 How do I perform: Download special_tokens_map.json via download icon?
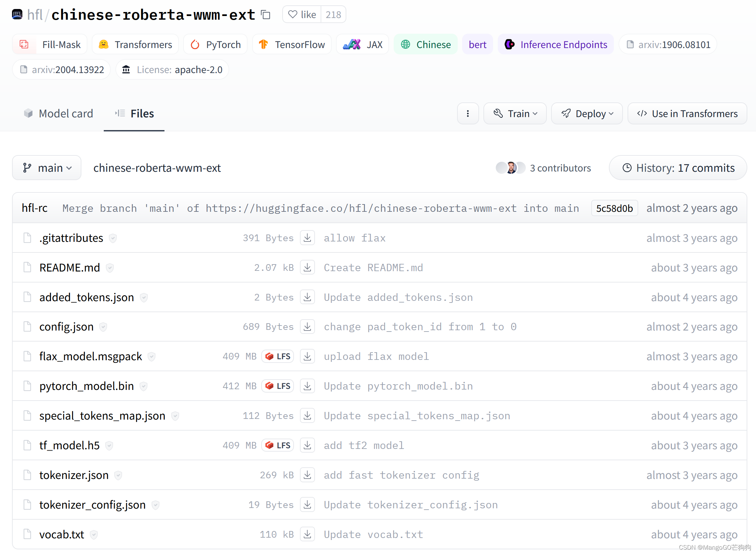point(307,416)
